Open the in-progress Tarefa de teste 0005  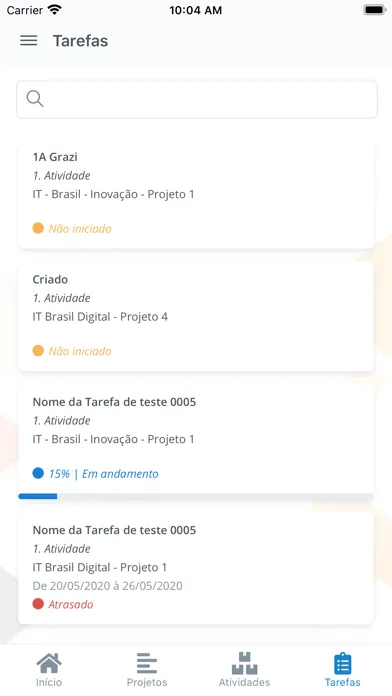[196, 442]
